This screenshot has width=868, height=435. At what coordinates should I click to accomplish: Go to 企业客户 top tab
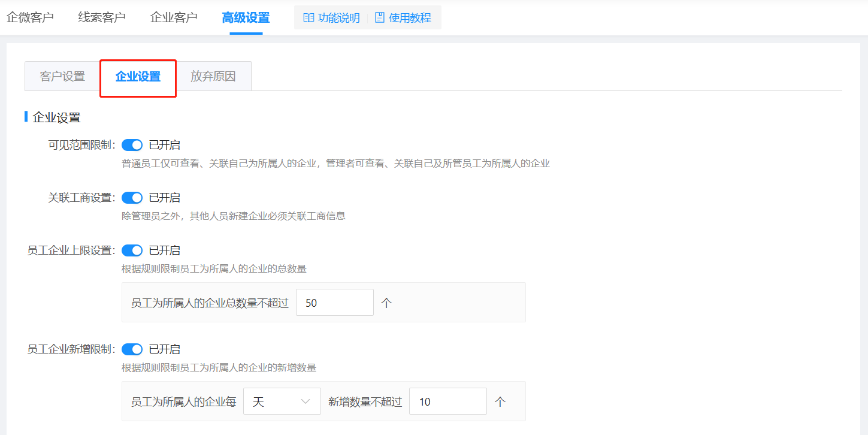[174, 17]
